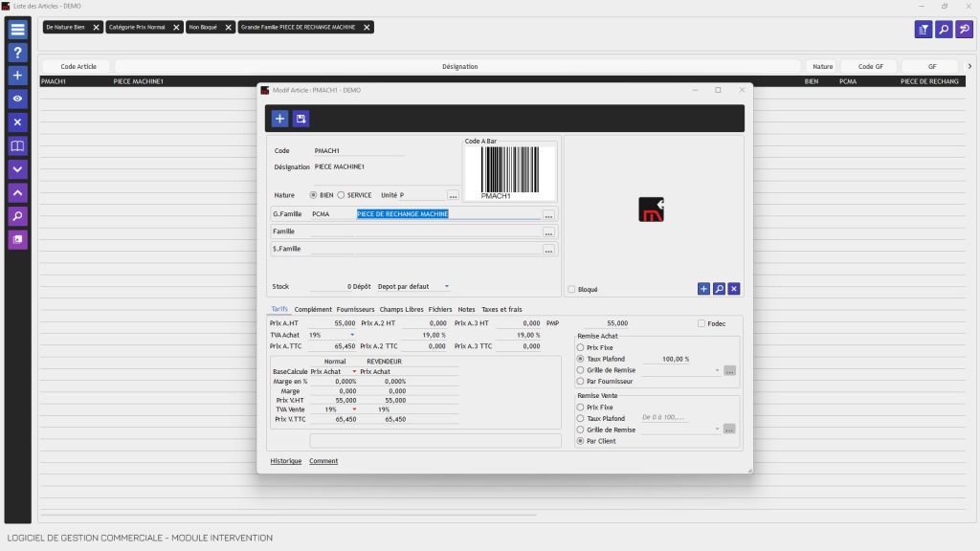
Task: Expand the TVA Achat 19% dropdown
Action: [x=351, y=335]
